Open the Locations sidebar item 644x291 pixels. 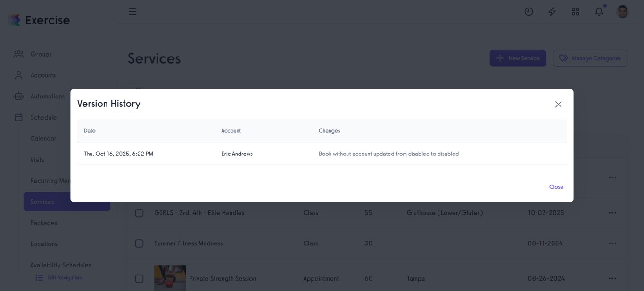coord(43,244)
